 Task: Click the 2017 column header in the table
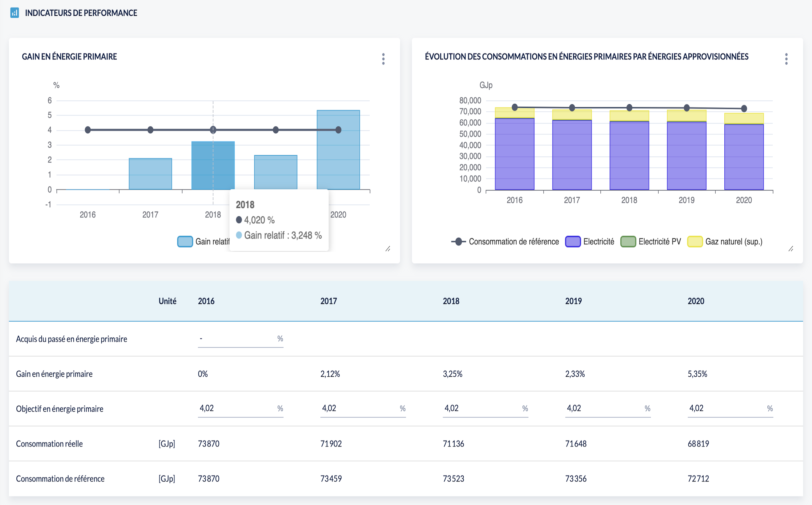coord(329,301)
